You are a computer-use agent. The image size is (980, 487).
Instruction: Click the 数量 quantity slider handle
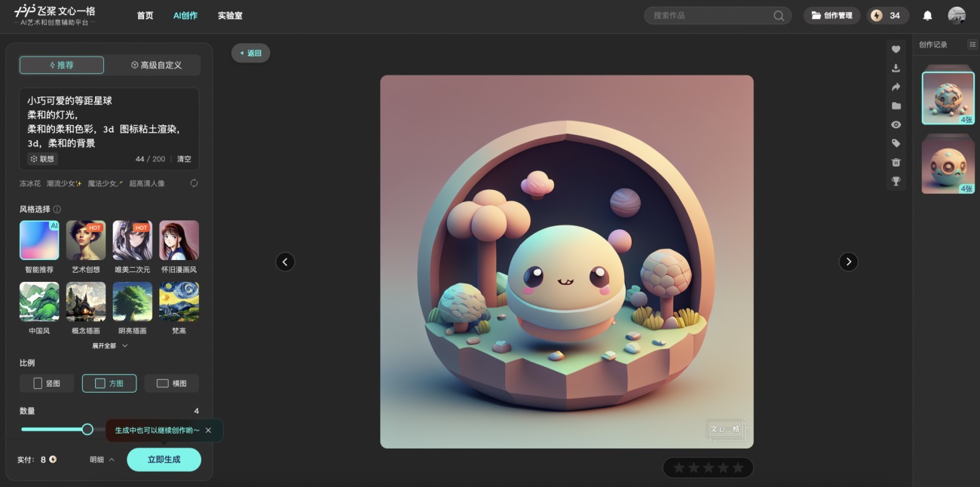[x=87, y=429]
